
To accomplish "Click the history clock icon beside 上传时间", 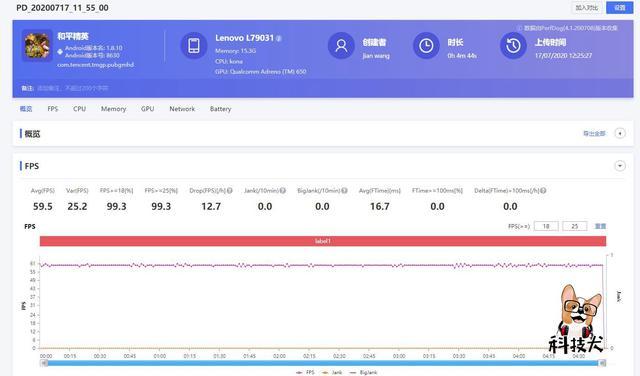I will (513, 45).
